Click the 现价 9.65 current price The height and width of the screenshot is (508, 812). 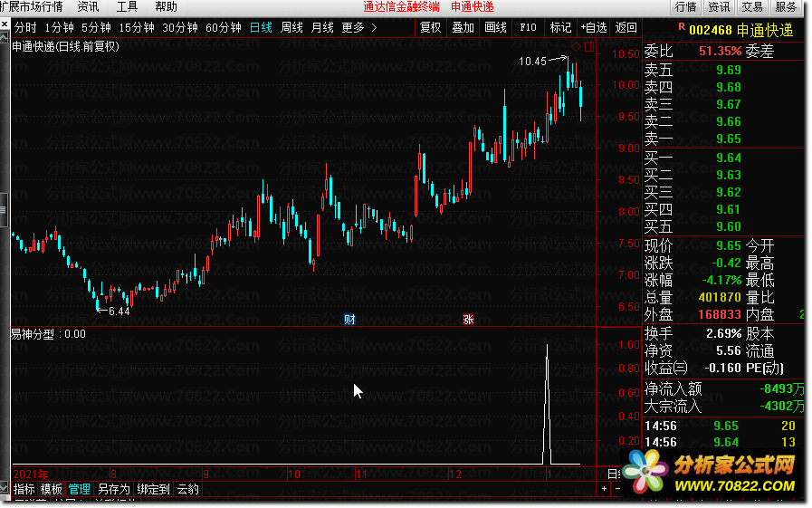[x=728, y=244]
